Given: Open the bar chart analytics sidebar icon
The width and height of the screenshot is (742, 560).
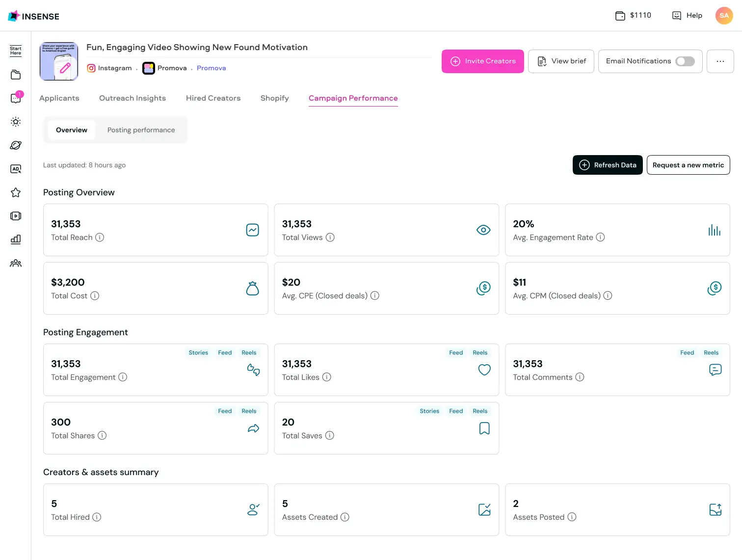Looking at the screenshot, I should point(16,240).
